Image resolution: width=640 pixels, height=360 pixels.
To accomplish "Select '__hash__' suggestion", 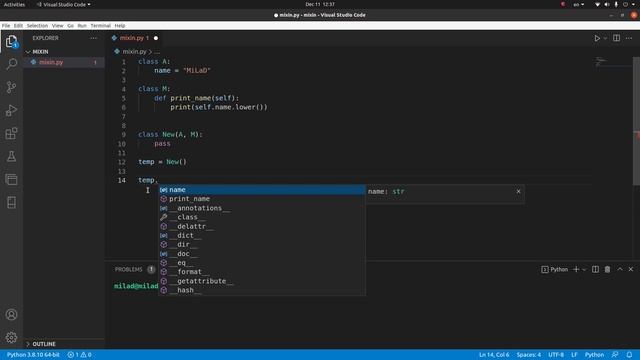I will [262, 290].
